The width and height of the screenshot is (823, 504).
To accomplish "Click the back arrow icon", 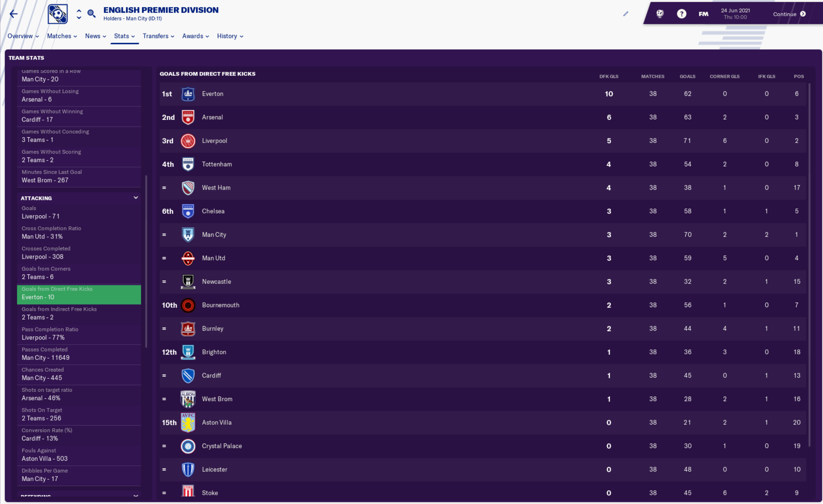I will [13, 14].
